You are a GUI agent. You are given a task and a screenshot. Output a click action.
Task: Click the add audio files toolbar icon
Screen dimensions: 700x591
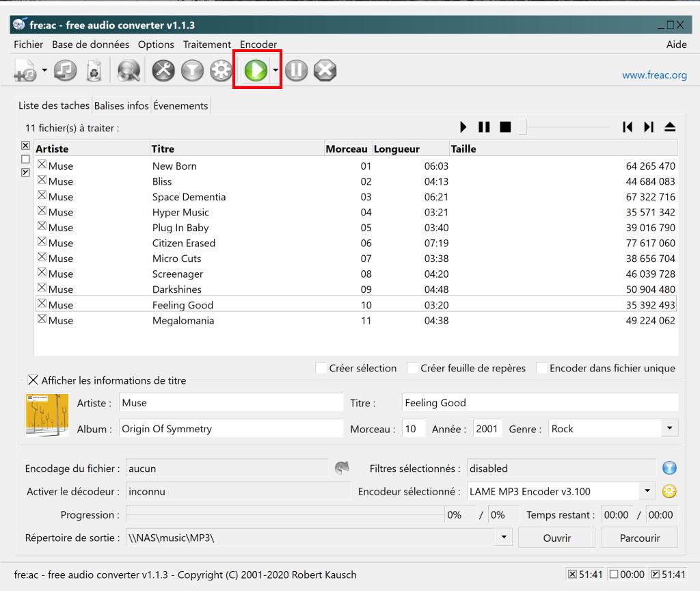pos(25,70)
